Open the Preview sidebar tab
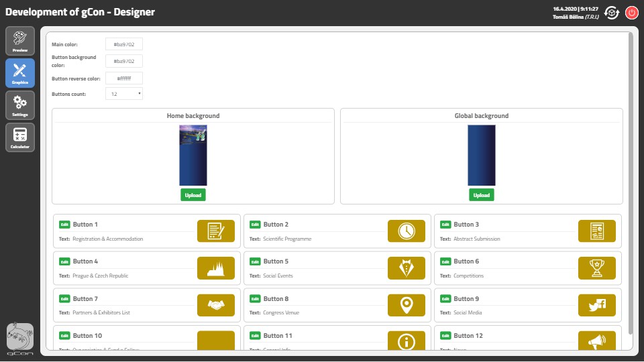The height and width of the screenshot is (362, 644). (x=20, y=40)
